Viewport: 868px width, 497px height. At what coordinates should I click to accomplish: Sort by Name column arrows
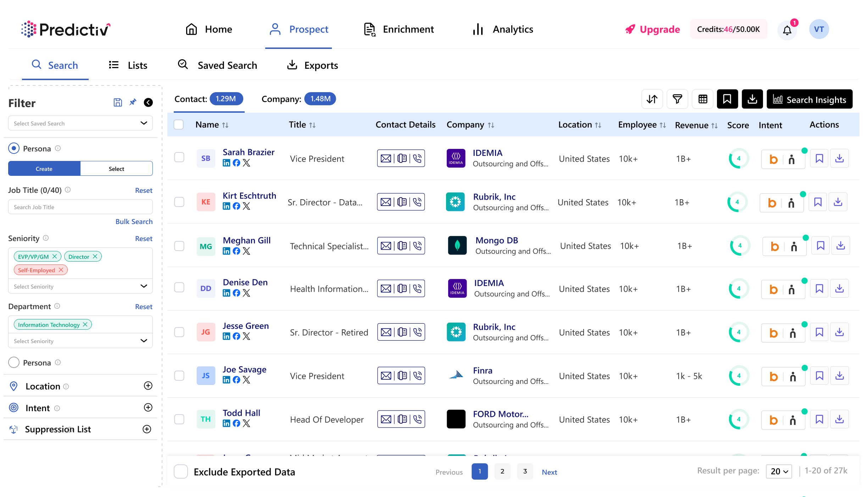225,125
